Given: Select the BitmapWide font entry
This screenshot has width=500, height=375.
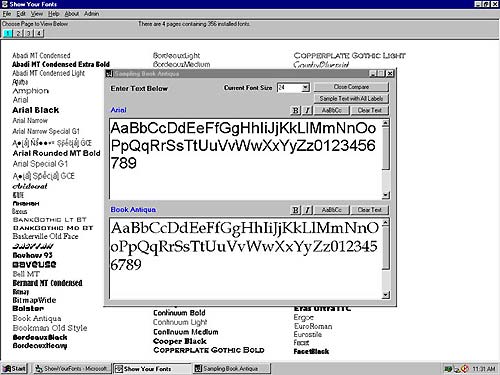Looking at the screenshot, I should point(34,300).
